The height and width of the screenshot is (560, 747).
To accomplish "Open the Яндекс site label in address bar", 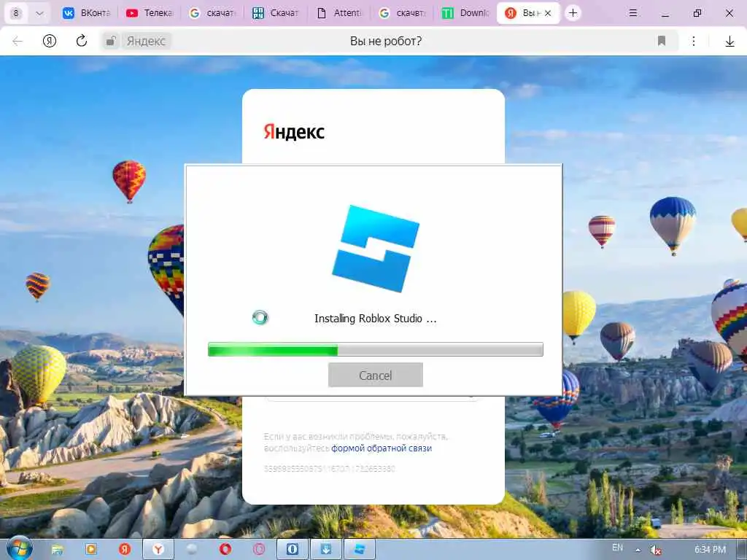I will tap(146, 42).
